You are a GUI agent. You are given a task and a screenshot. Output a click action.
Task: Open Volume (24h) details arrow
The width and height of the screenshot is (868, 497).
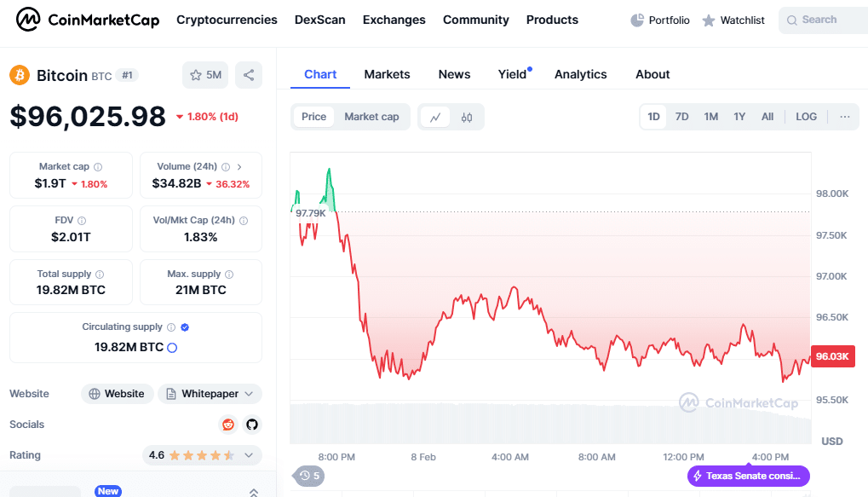(239, 167)
